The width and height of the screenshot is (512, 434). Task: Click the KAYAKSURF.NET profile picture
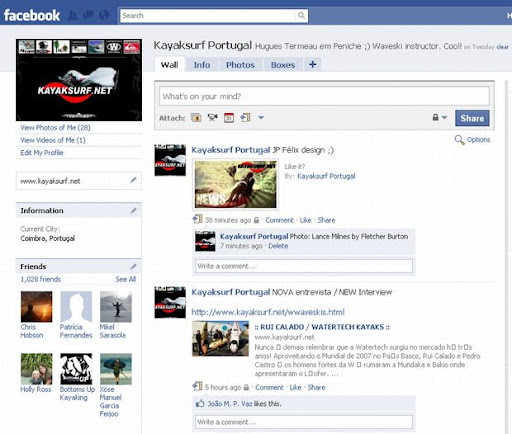[x=79, y=80]
